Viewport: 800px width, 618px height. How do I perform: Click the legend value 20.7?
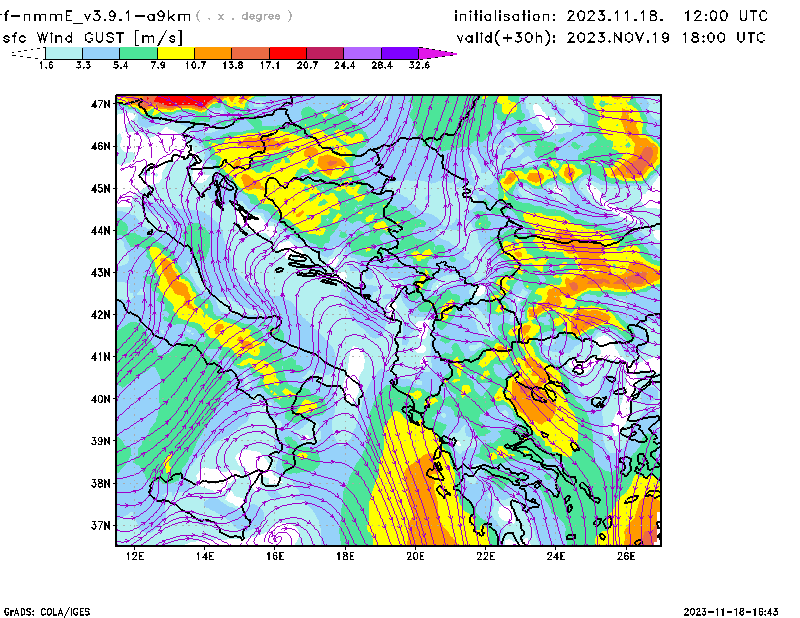pos(307,65)
